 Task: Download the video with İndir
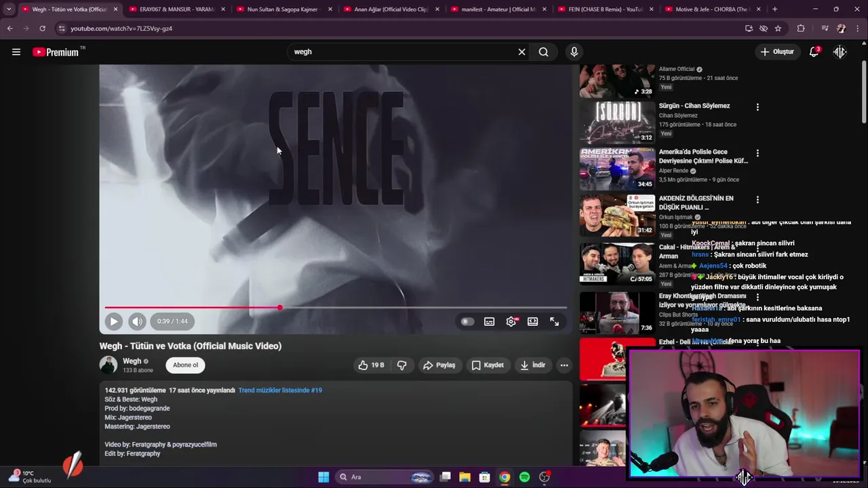pyautogui.click(x=532, y=365)
